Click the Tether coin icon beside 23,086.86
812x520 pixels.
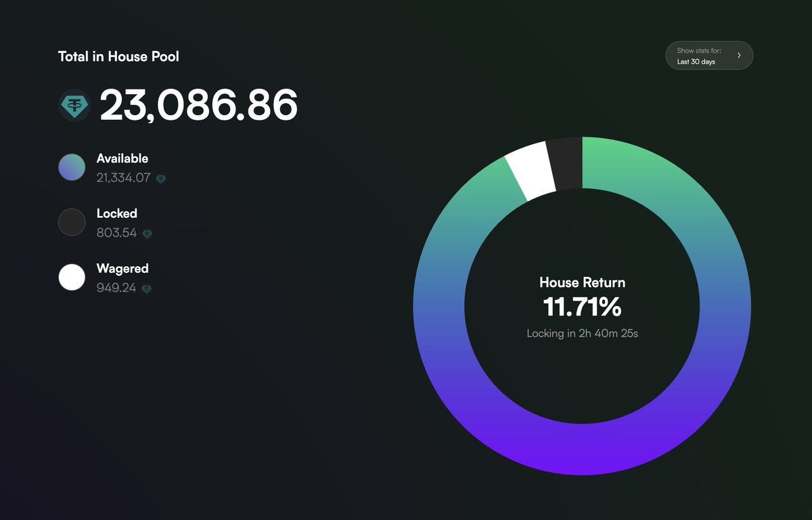pos(74,105)
